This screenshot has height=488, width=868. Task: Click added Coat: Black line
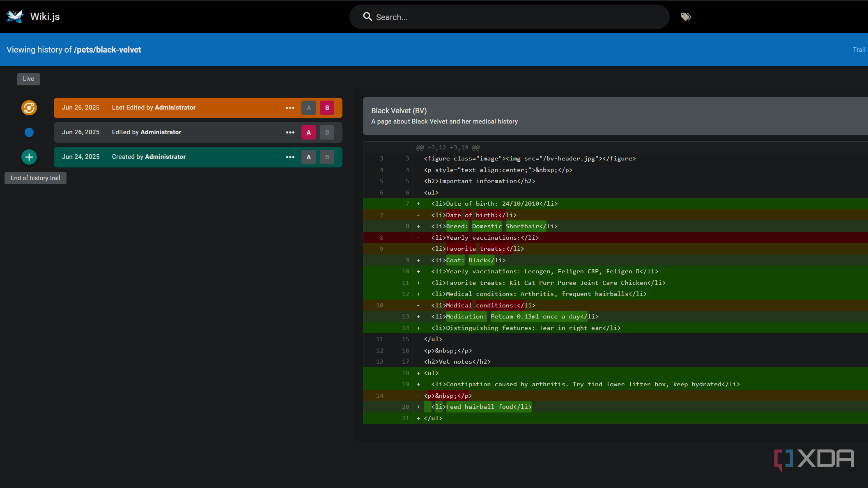coord(615,260)
